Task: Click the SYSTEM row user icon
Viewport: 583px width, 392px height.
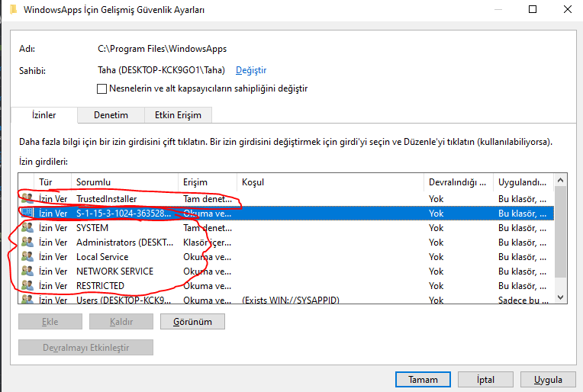Action: (27, 227)
